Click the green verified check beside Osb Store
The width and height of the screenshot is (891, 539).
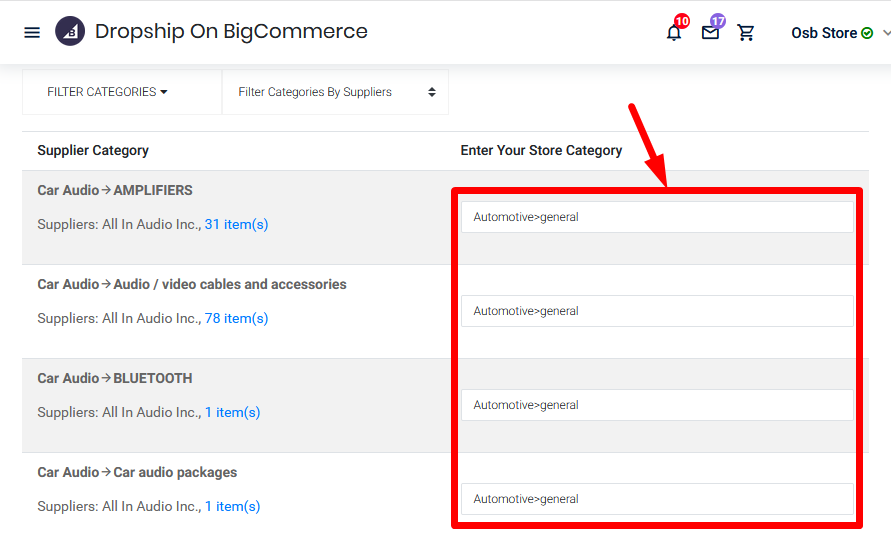(x=867, y=33)
